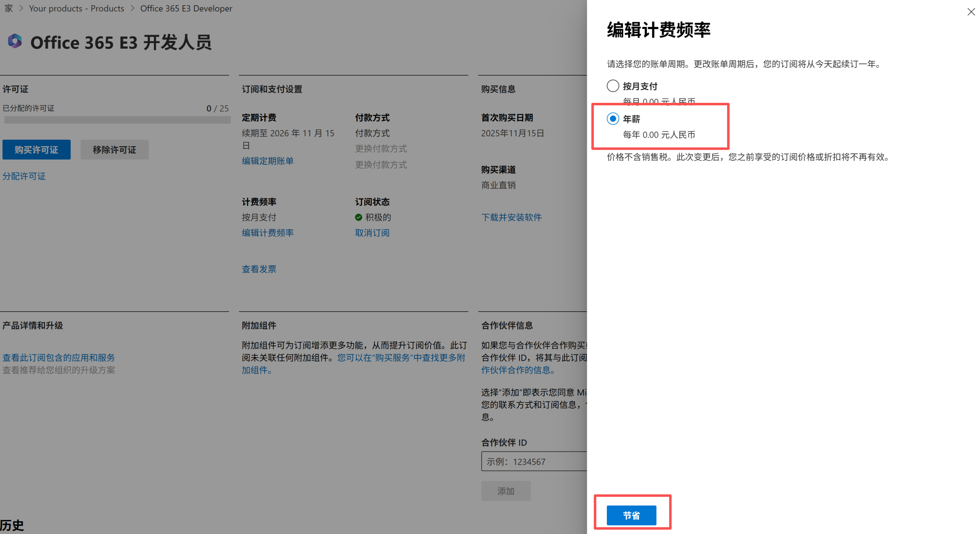The height and width of the screenshot is (534, 980).
Task: Click the 节省 save button
Action: (x=631, y=515)
